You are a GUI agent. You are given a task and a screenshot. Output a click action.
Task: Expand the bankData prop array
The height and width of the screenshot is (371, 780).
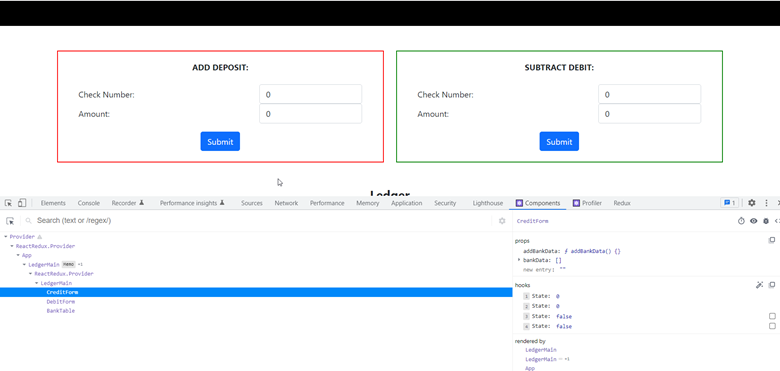[519, 260]
